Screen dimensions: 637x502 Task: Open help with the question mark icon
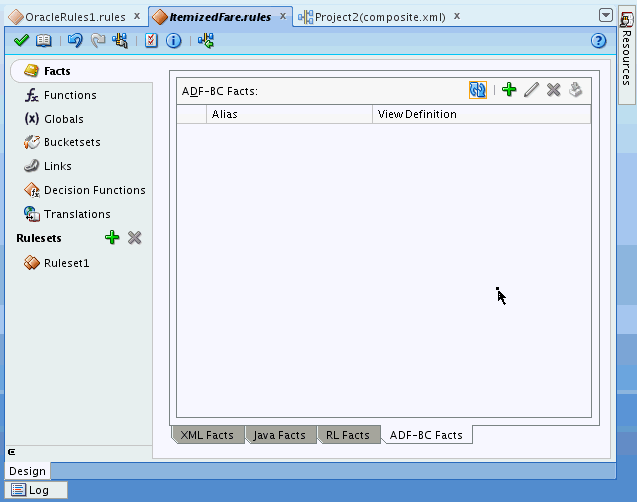(x=598, y=41)
